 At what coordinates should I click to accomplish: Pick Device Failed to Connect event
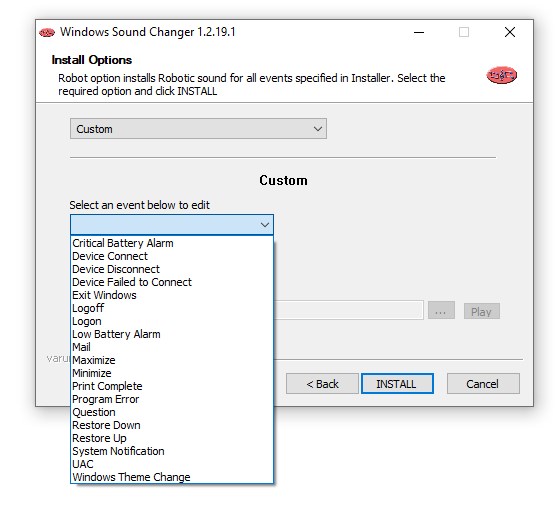coord(172,282)
